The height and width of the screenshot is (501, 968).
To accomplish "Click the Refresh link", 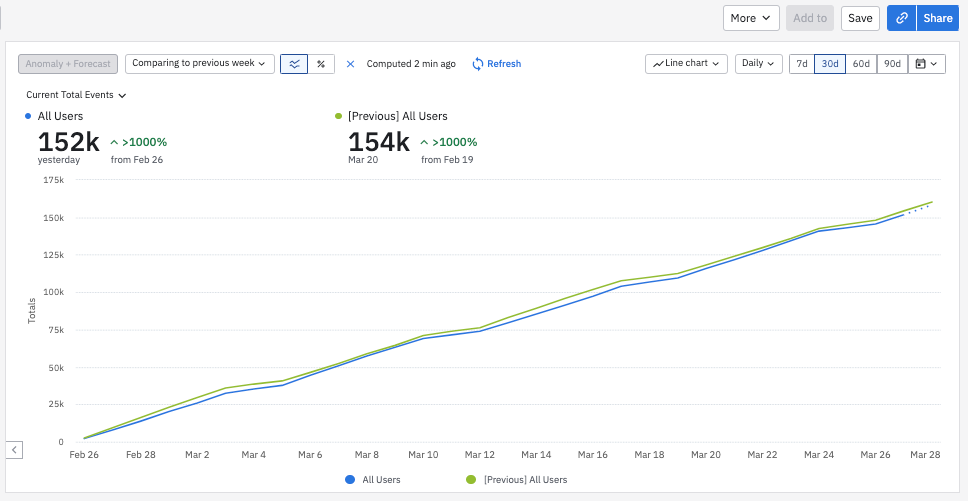I will coord(496,64).
